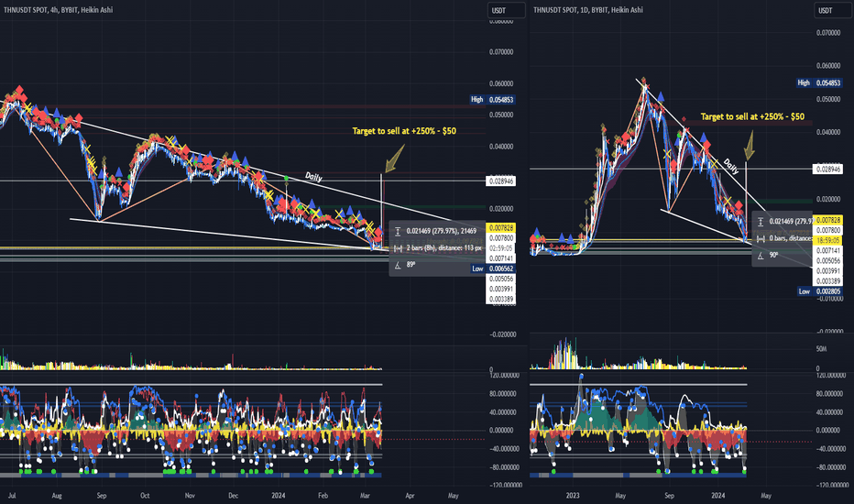Click the 'Sep' label on 1D time axis
Screen dimensions: 854x504
670,496
